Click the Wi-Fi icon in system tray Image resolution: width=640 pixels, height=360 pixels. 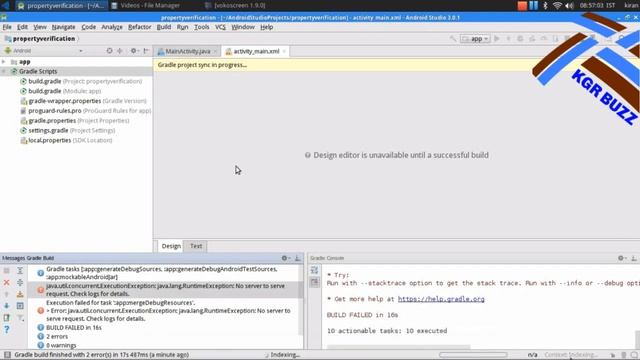coord(557,5)
